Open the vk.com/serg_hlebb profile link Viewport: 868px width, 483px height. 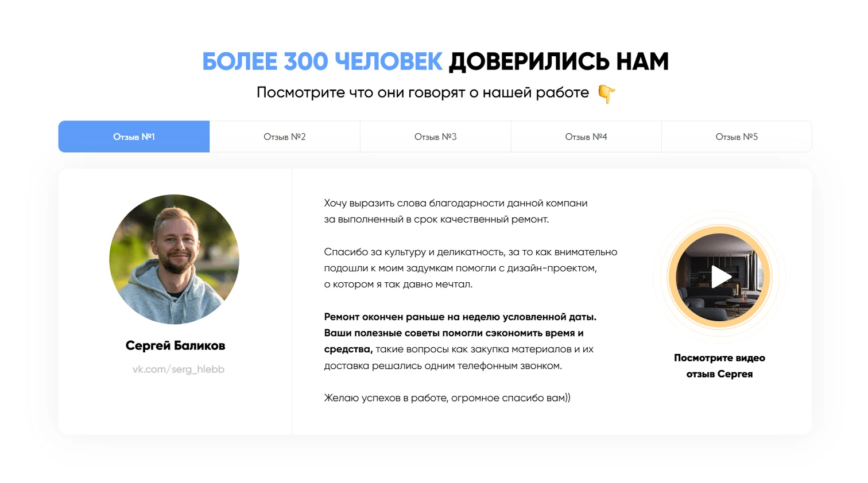[x=179, y=369]
